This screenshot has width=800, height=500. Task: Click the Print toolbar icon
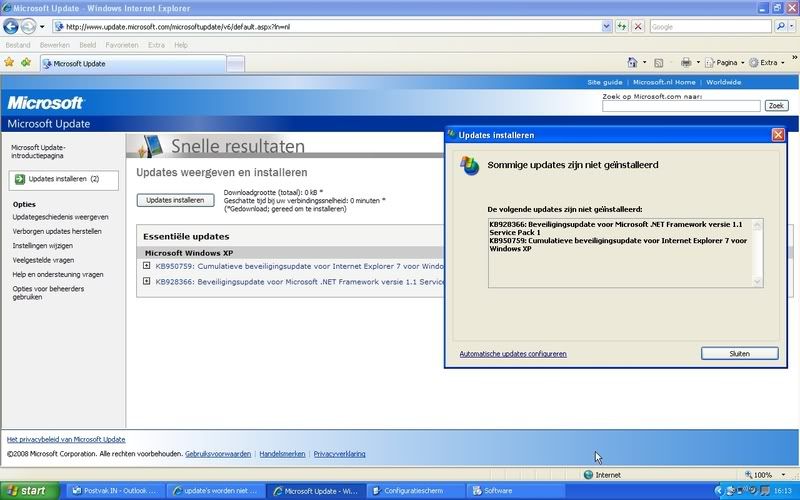click(686, 62)
